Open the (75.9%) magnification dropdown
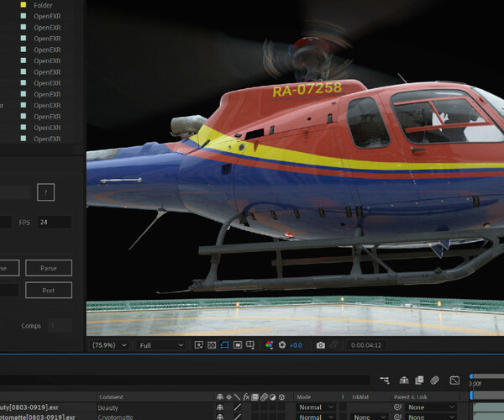This screenshot has width=504, height=420. (109, 345)
